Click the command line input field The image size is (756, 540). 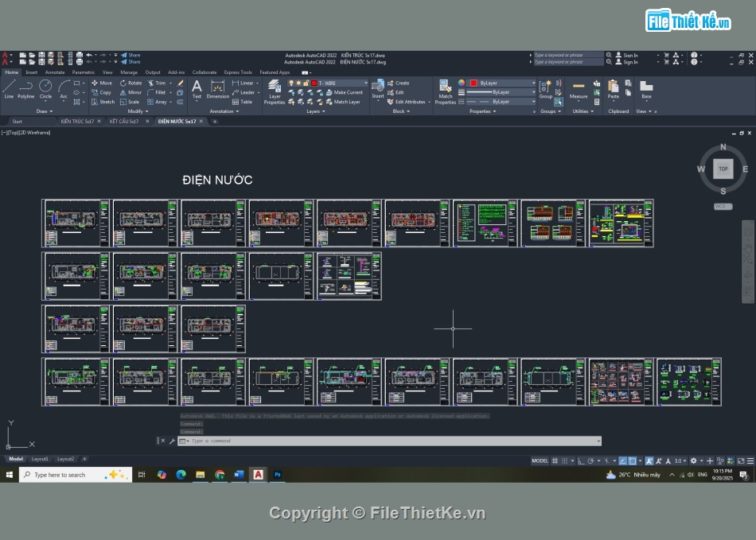click(x=390, y=441)
